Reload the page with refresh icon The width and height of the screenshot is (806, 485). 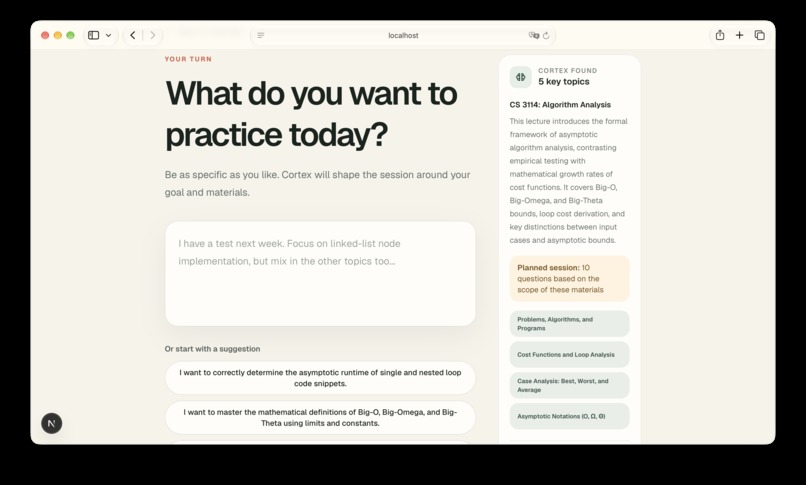tap(546, 35)
